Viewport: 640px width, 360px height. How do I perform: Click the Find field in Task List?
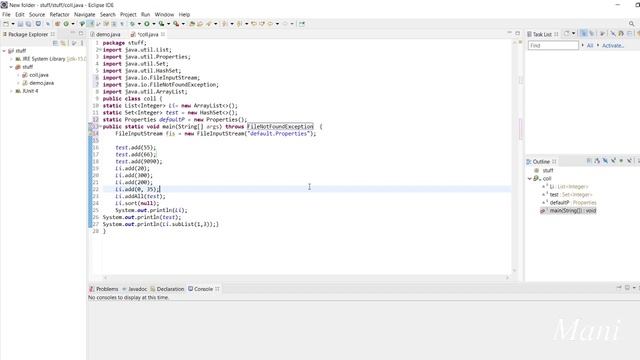[553, 46]
